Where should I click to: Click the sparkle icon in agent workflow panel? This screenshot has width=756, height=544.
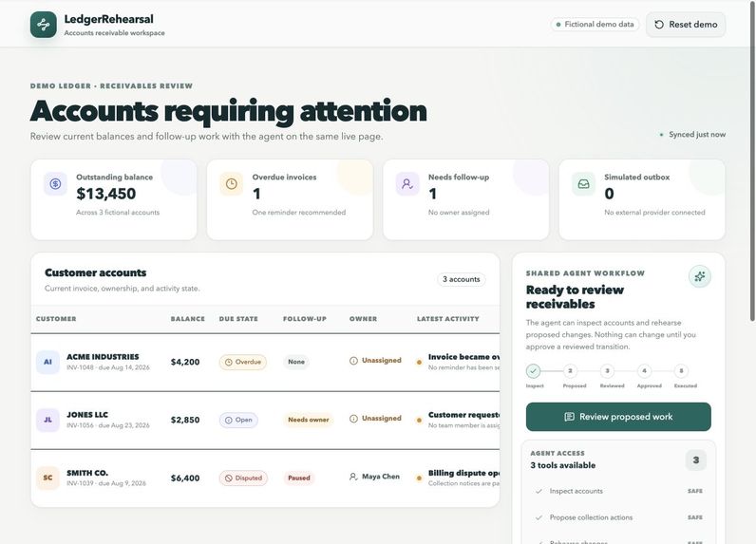[x=700, y=276]
